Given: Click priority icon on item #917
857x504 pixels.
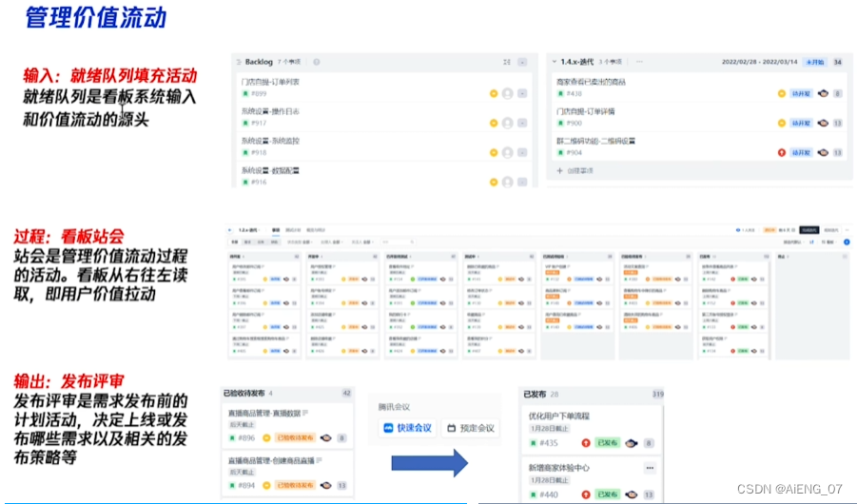Looking at the screenshot, I should (x=494, y=123).
